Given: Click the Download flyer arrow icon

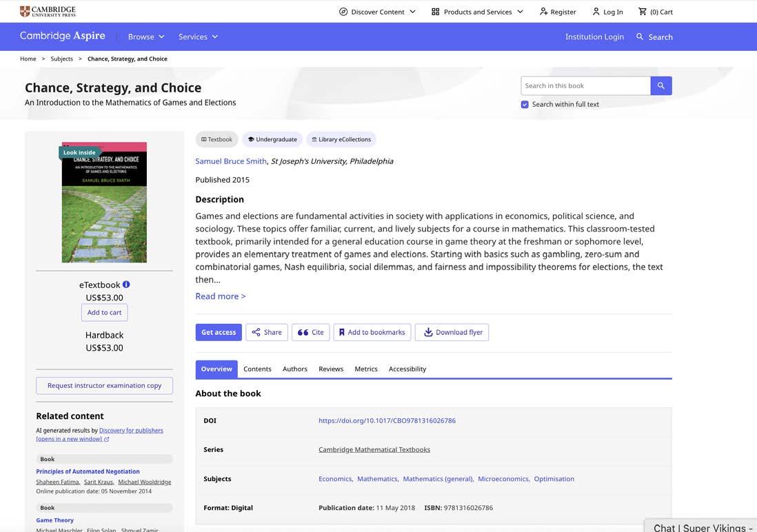Looking at the screenshot, I should [427, 332].
